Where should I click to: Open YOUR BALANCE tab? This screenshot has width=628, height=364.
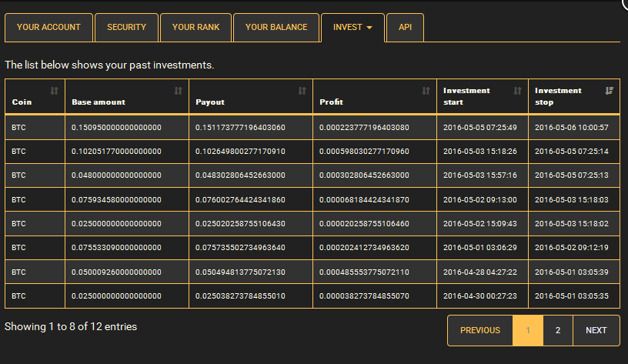point(276,27)
